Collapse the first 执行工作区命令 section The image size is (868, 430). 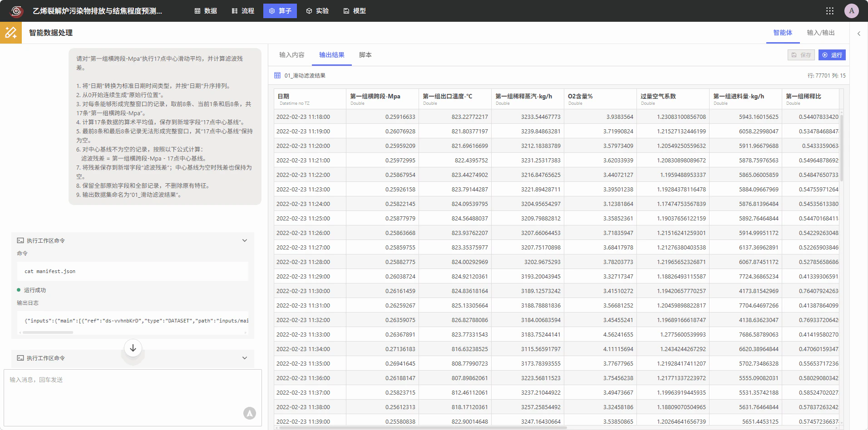(x=245, y=240)
